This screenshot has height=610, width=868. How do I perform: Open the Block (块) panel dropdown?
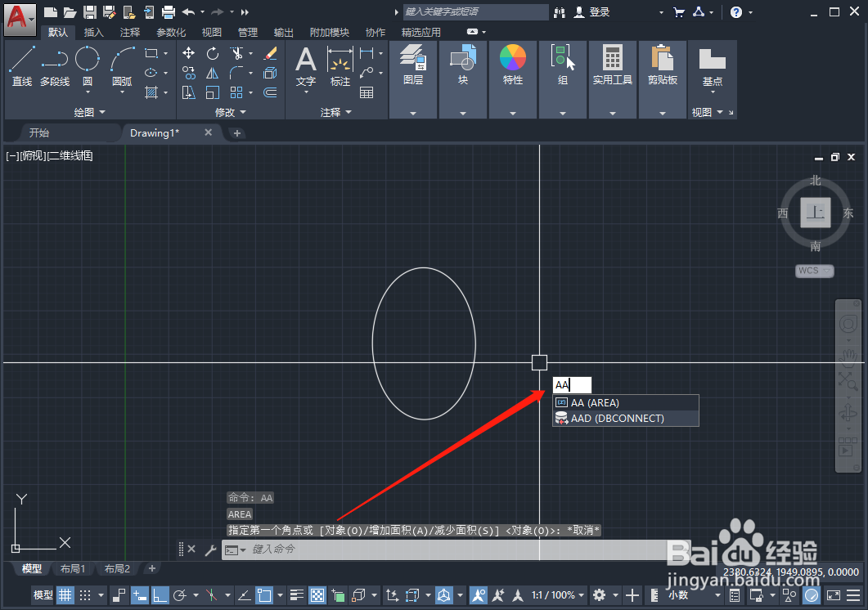(x=463, y=114)
